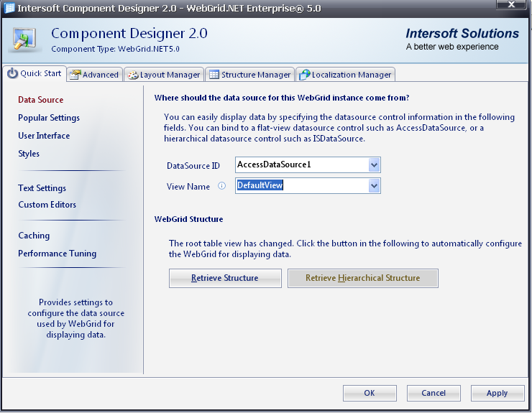
Task: Open Custom Editors section
Action: coord(47,205)
